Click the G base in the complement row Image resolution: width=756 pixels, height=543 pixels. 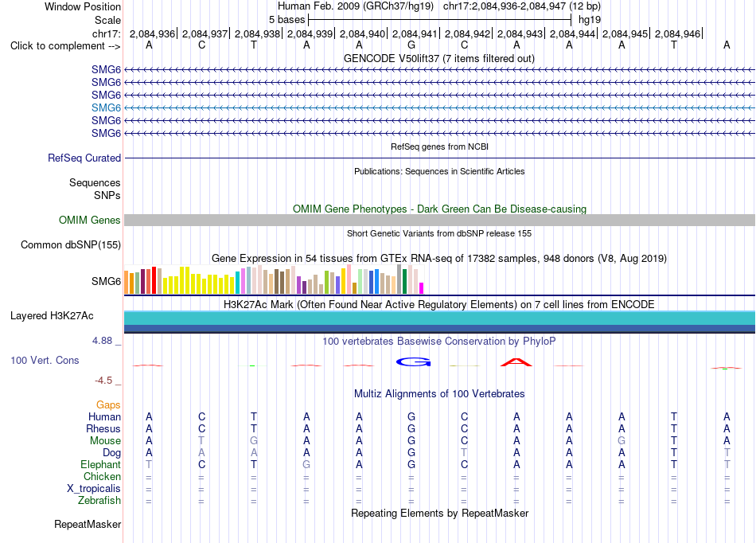pyautogui.click(x=411, y=45)
